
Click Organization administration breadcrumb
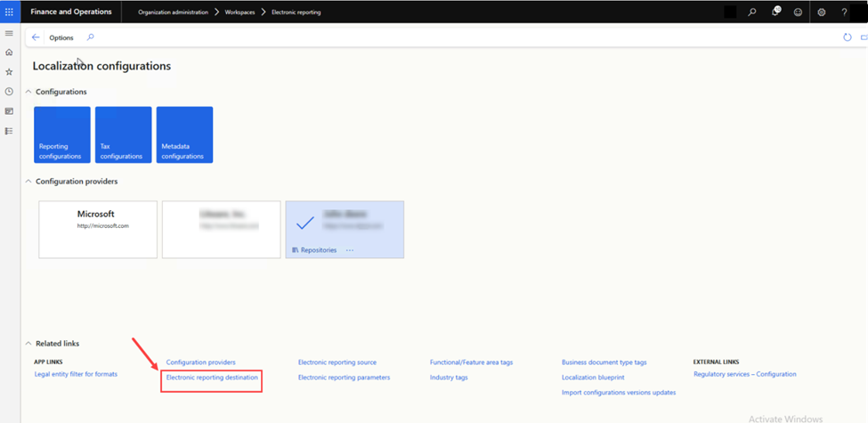(173, 12)
